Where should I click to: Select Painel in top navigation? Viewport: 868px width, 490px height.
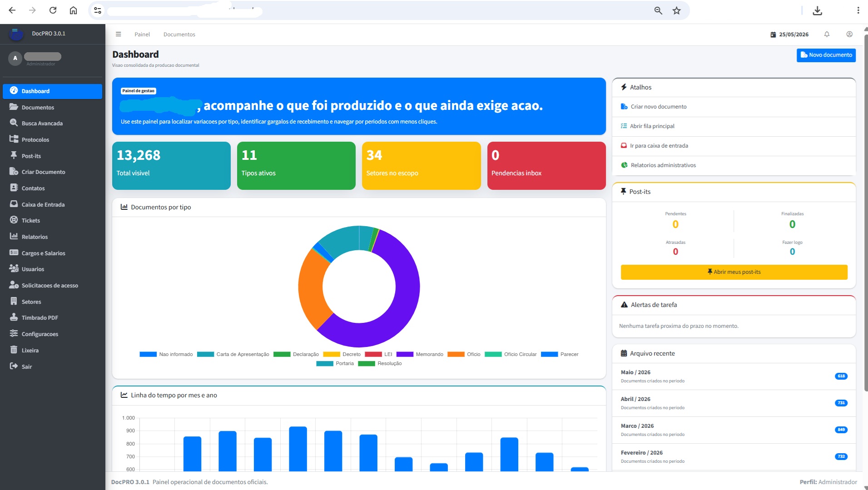[x=142, y=34]
